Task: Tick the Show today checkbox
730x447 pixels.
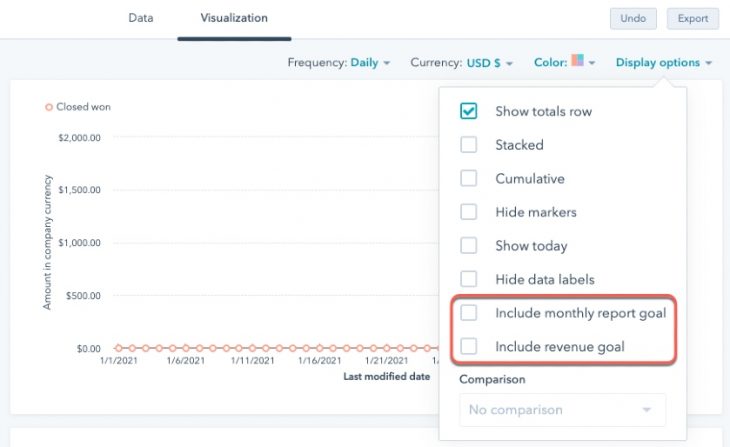Action: (468, 246)
